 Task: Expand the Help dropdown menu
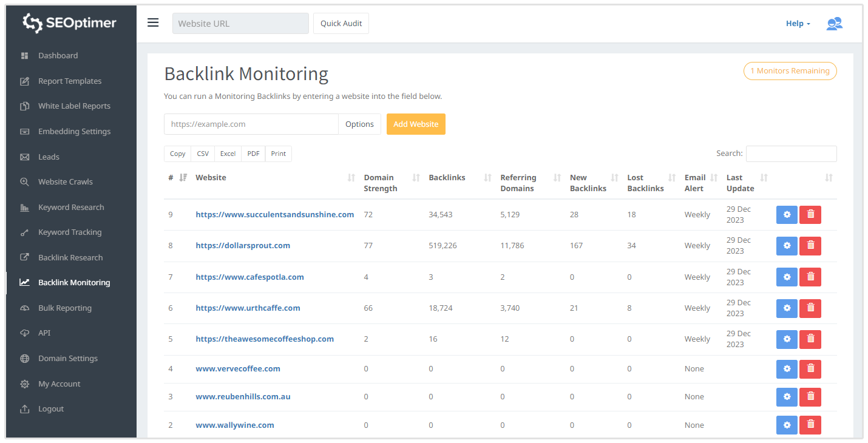click(798, 24)
